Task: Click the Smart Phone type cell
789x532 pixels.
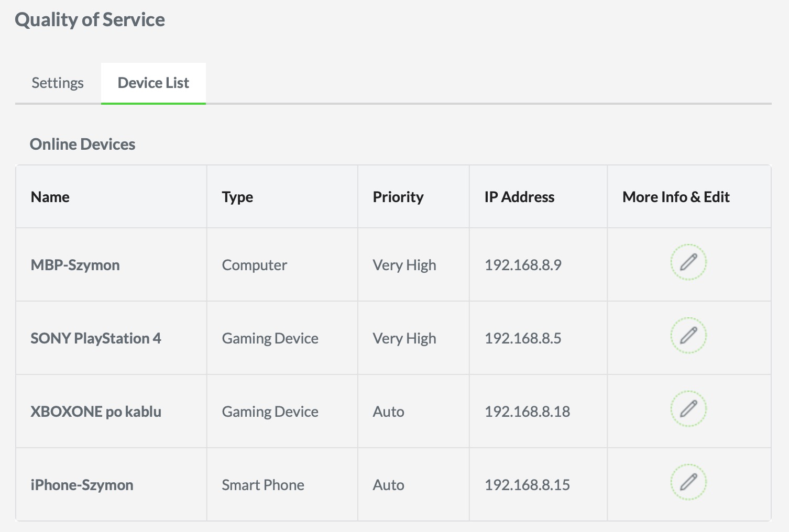Action: pyautogui.click(x=263, y=485)
